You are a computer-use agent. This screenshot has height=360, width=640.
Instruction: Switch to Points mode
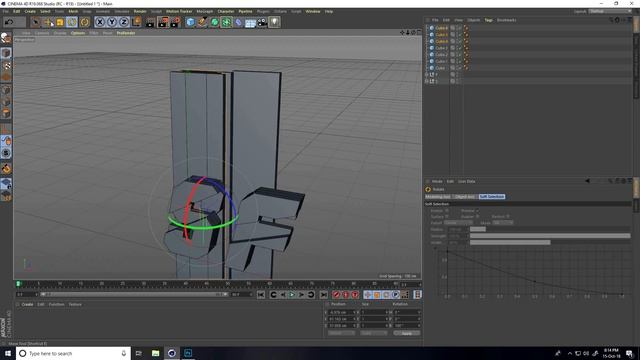(6, 90)
